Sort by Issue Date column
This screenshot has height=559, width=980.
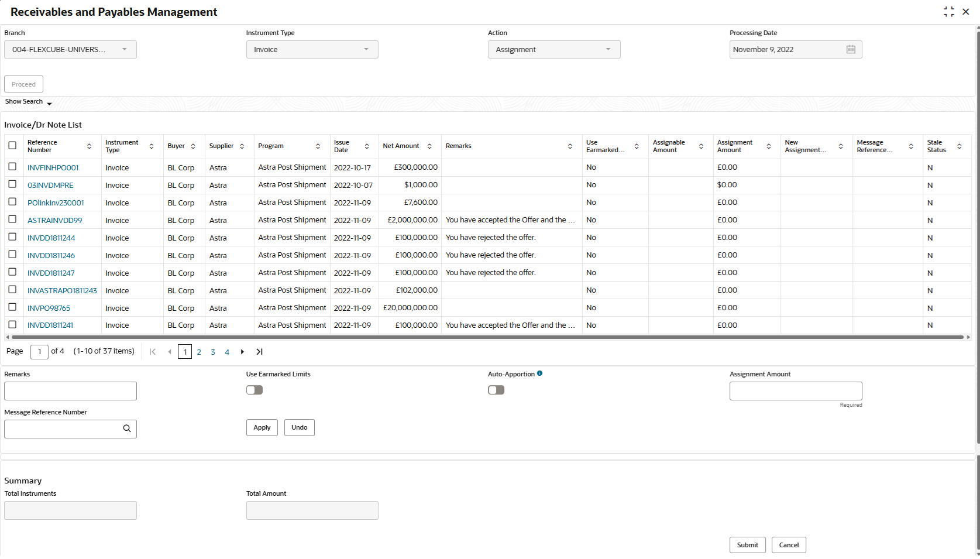click(367, 146)
